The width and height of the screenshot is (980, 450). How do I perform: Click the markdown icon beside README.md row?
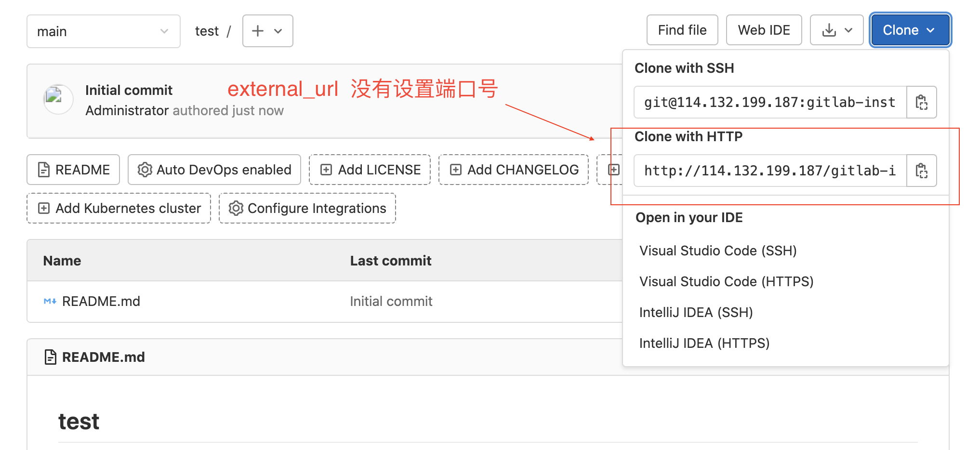[50, 301]
